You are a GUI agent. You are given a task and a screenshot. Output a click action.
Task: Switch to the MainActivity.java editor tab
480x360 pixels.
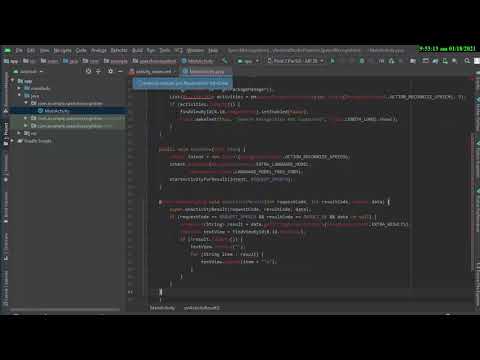click(x=206, y=71)
